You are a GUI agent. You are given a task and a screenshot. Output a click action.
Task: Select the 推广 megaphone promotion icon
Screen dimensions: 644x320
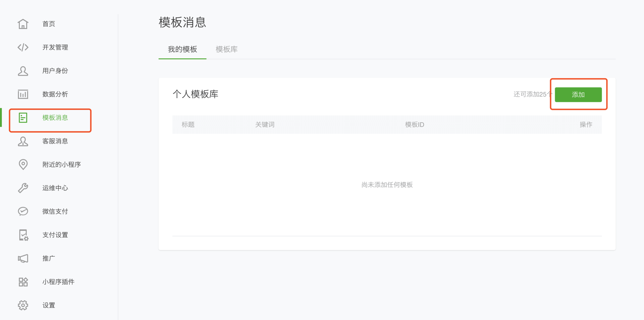coord(23,258)
